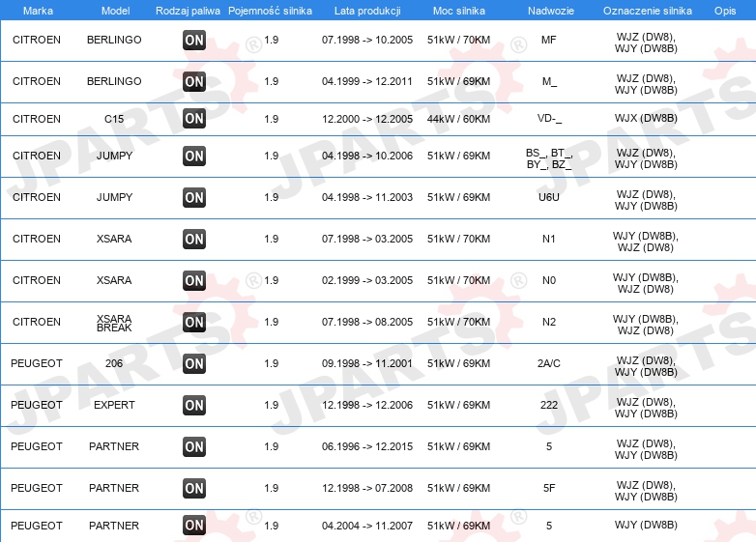Image resolution: width=756 pixels, height=542 pixels.
Task: Select the XSARA BREAK model cell
Action: [114, 323]
